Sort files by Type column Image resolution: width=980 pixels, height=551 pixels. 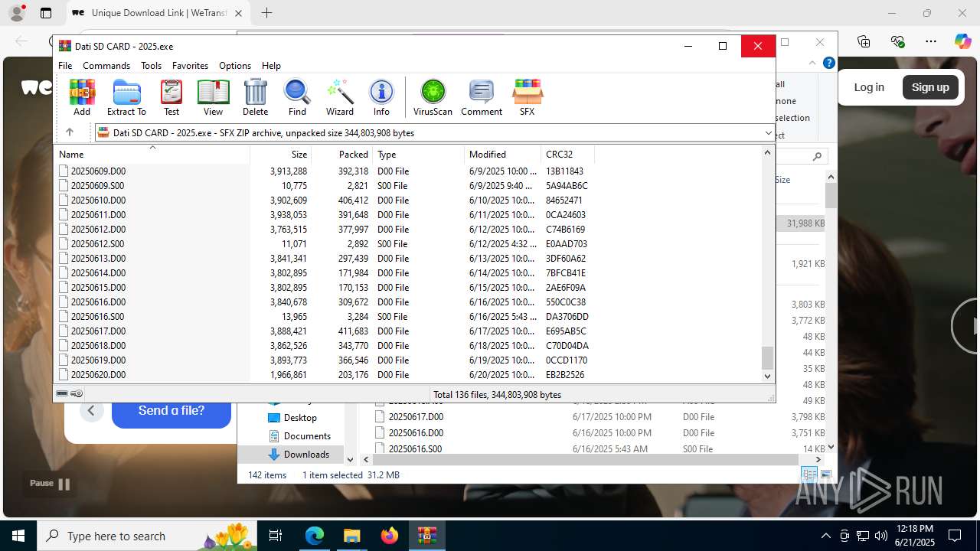point(419,154)
